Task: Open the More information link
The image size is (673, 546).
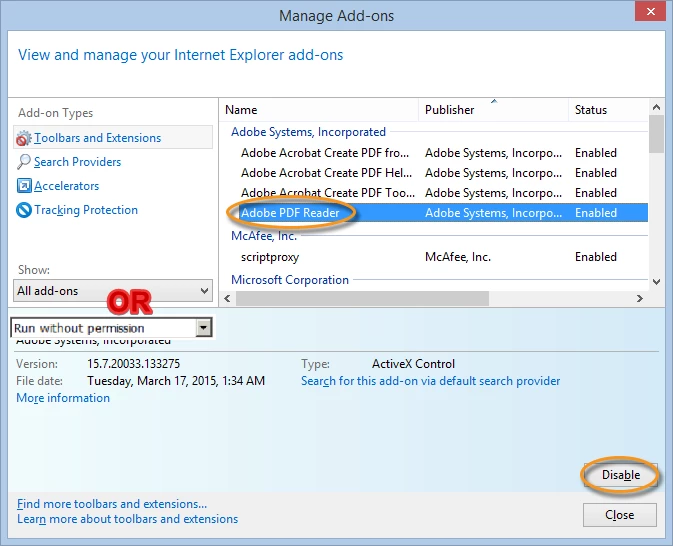Action: 63,398
